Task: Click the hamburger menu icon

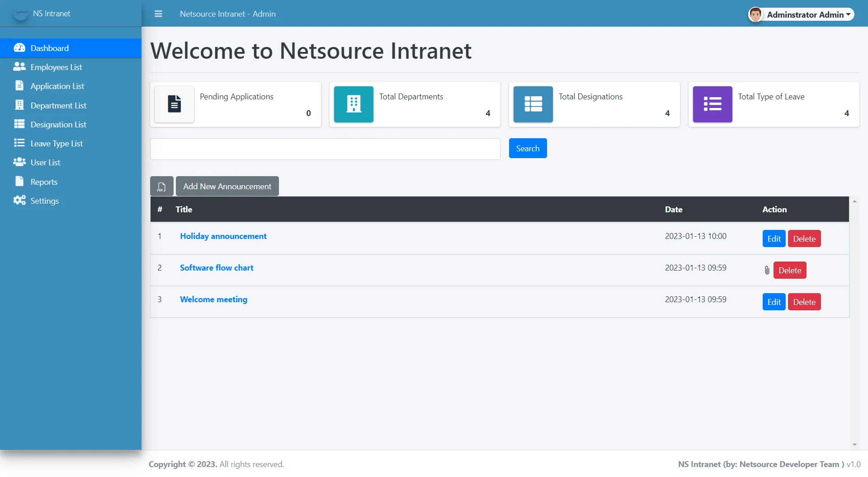Action: click(x=158, y=14)
